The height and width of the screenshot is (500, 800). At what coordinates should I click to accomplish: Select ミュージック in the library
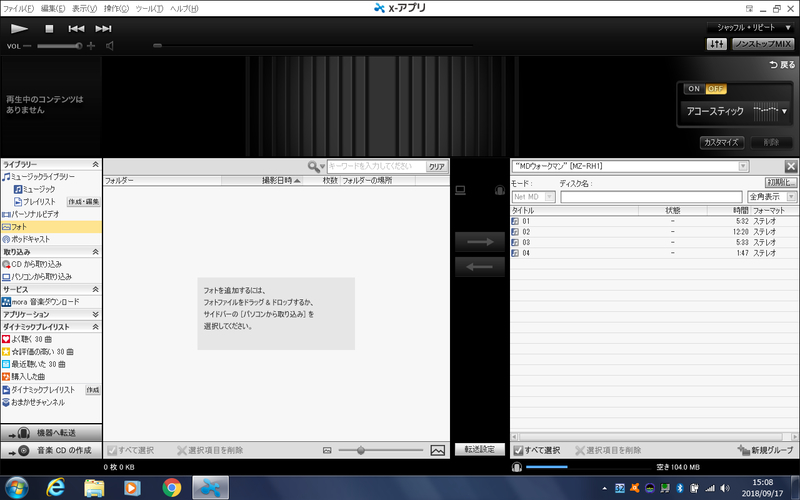pyautogui.click(x=35, y=189)
